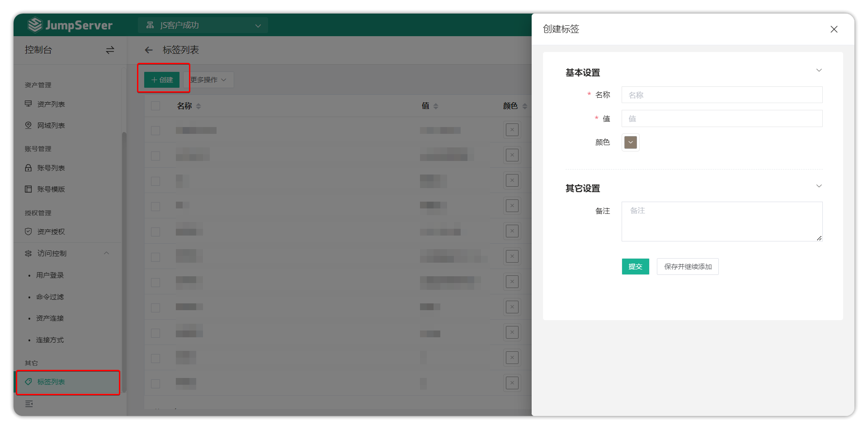This screenshot has width=868, height=425.
Task: Check the first row's checkbox
Action: 156,130
